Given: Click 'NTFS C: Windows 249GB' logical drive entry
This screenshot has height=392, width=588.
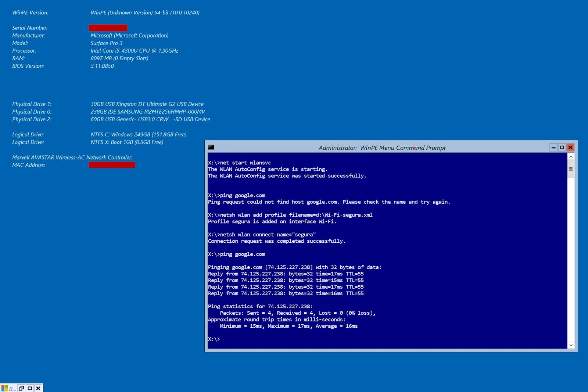Looking at the screenshot, I should pos(139,135).
